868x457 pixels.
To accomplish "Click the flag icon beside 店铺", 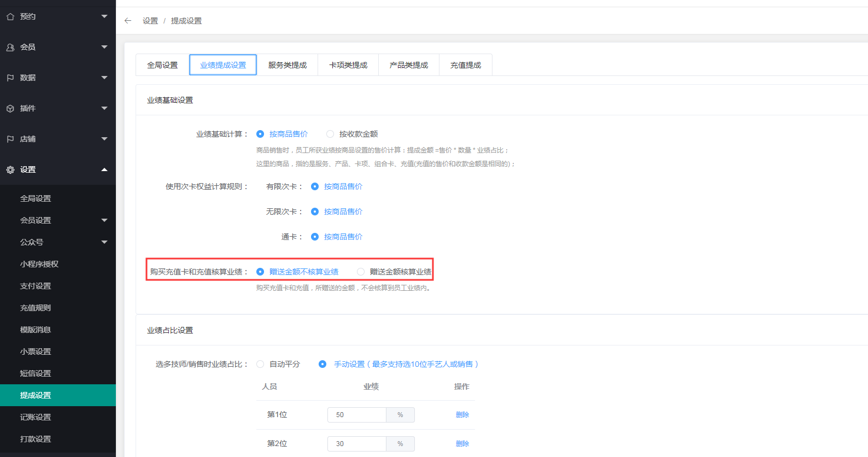I will 10,139.
